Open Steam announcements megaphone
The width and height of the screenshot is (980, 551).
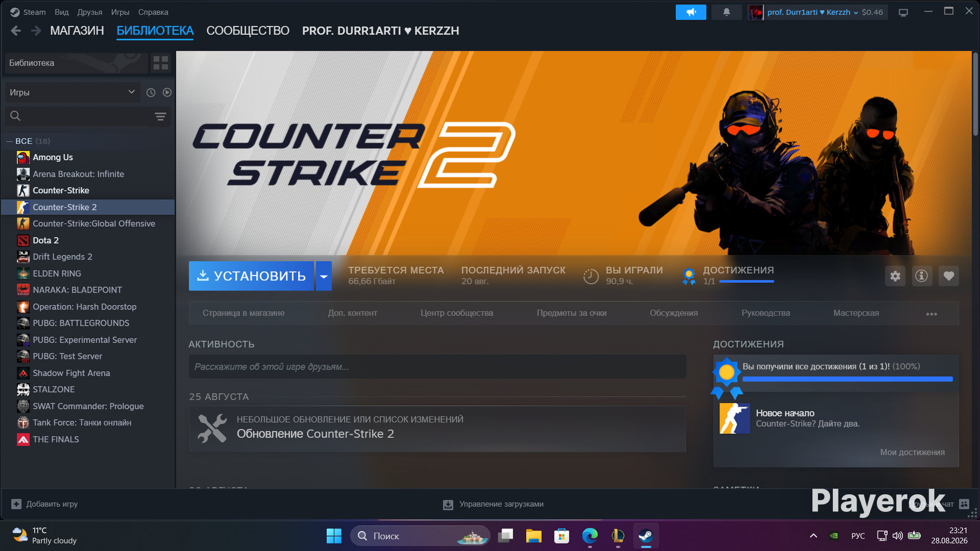coord(691,12)
